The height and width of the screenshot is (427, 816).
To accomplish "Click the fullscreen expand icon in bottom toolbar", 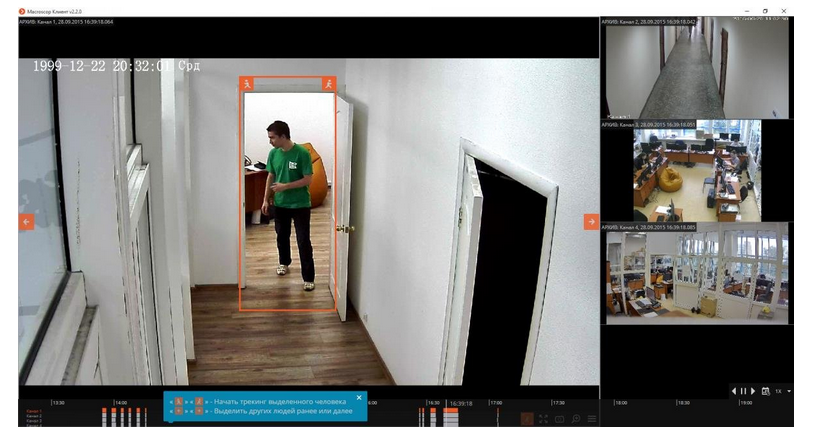I will pyautogui.click(x=543, y=419).
